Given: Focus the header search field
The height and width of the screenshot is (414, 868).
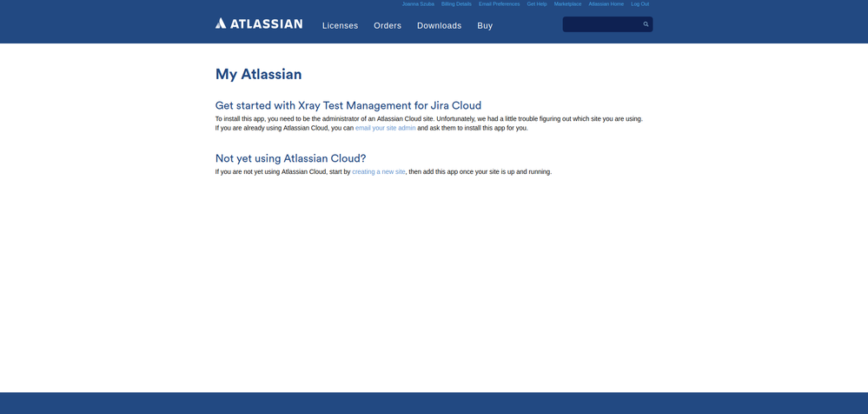Looking at the screenshot, I should [607, 24].
